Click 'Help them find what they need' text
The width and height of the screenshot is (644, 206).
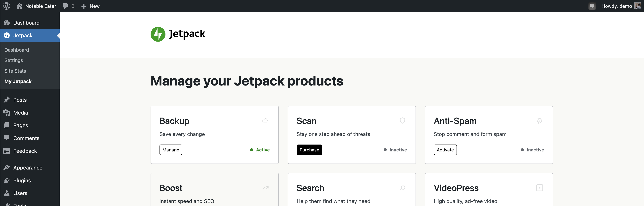tap(333, 201)
